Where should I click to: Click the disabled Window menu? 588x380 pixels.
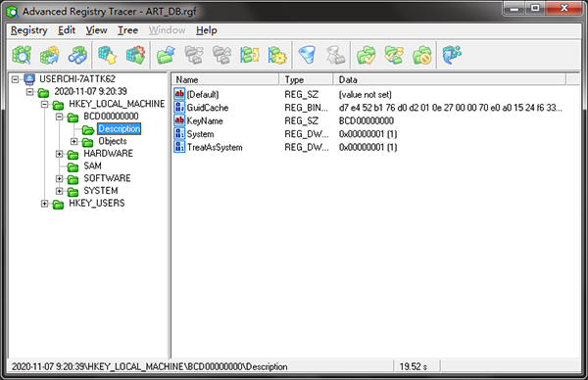tap(167, 30)
